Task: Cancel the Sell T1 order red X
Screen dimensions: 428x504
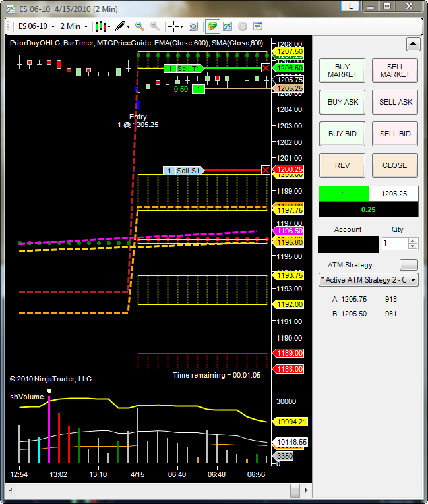Action: pos(266,68)
